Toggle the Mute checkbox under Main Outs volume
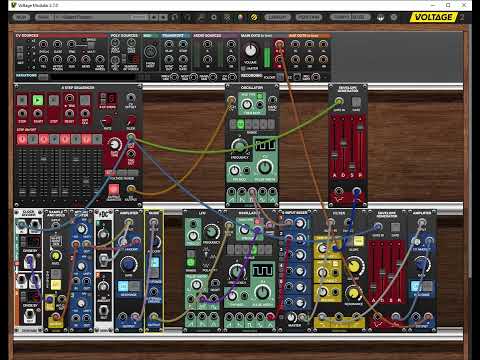The height and width of the screenshot is (360, 480). (243, 68)
